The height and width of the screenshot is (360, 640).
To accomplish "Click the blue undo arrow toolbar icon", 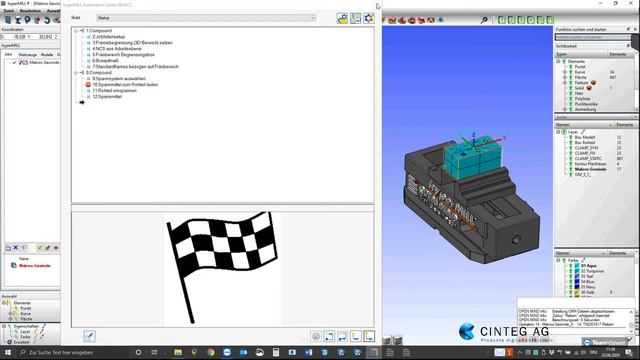I will click(47, 20).
